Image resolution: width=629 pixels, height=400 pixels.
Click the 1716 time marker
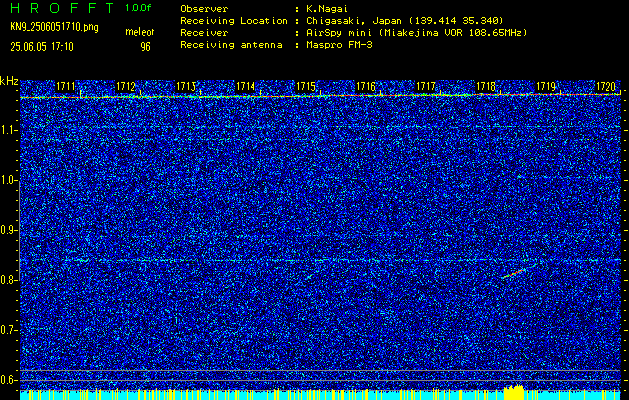point(366,86)
